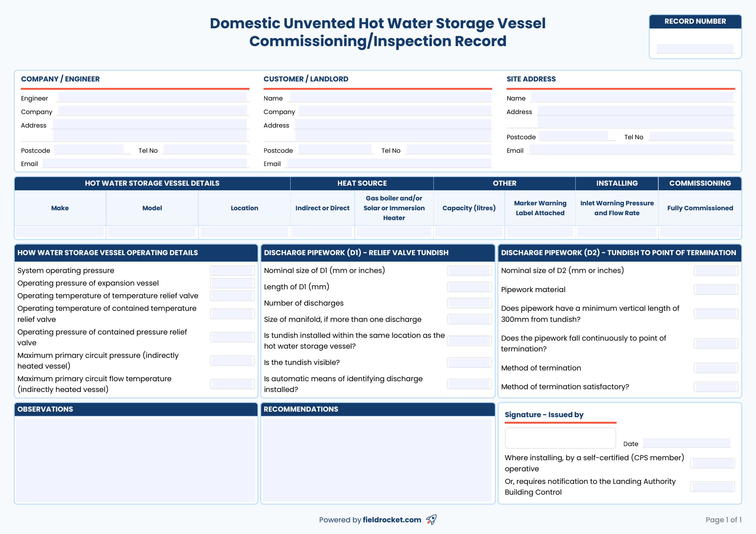Viewport: 756px width, 534px height.
Task: Select the Date field next to signature
Action: point(687,443)
